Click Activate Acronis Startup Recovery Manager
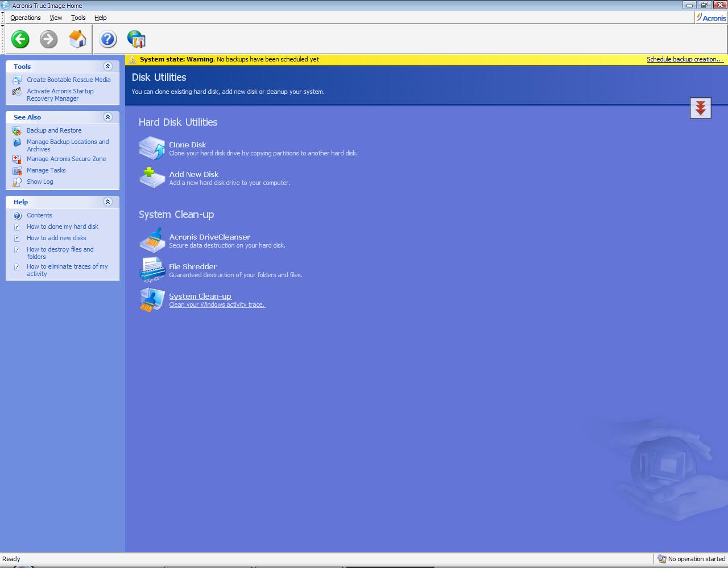Screen dimensions: 728x568 [60, 94]
